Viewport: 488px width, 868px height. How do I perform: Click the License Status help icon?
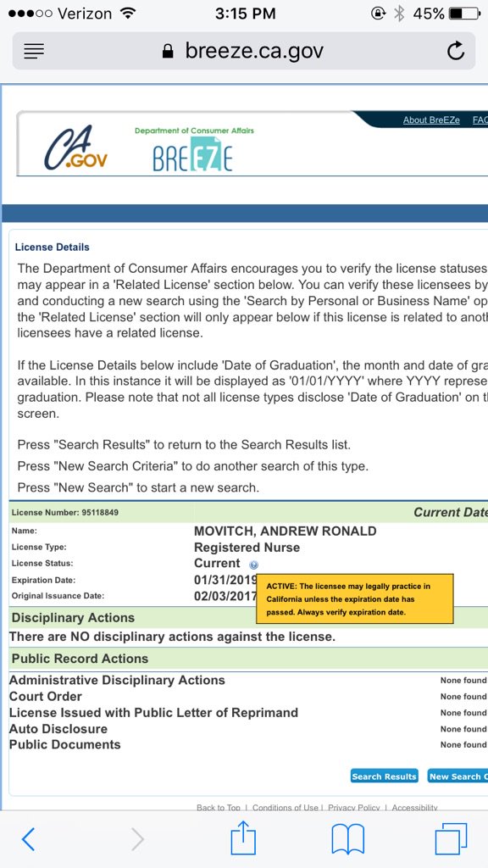(x=253, y=565)
